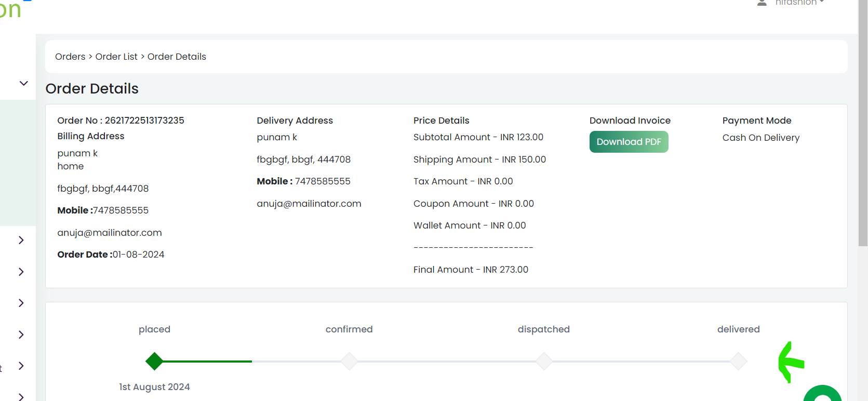Select Order Details in the breadcrumb
This screenshot has width=868, height=401.
tap(177, 57)
